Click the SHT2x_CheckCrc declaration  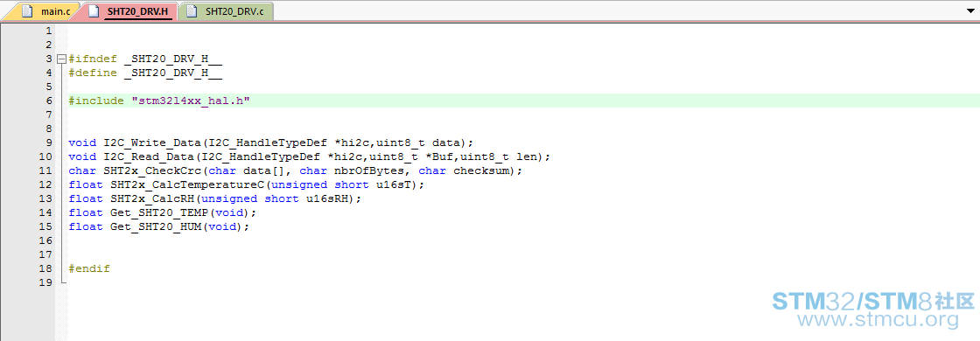click(295, 170)
